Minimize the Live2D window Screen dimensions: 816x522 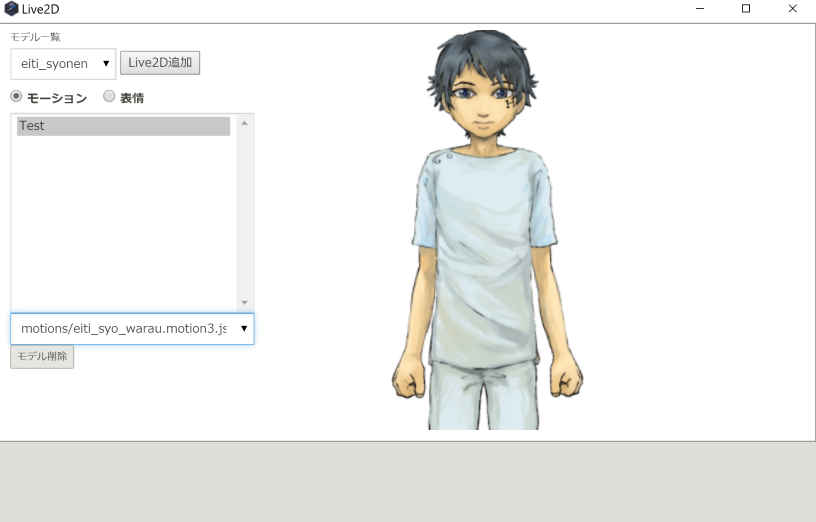click(700, 9)
